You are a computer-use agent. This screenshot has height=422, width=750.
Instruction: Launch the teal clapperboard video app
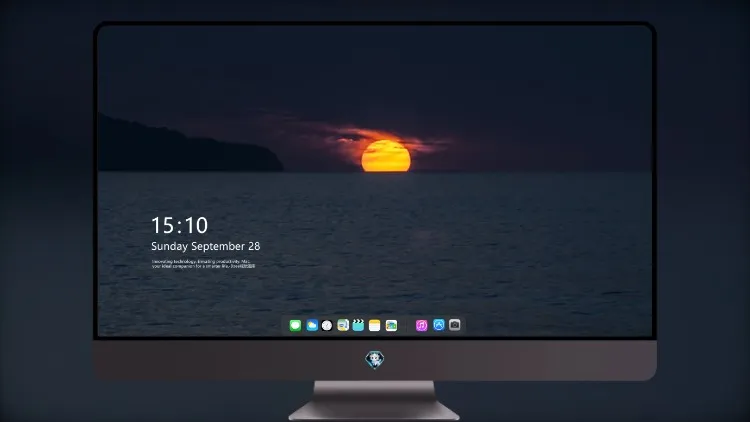358,325
